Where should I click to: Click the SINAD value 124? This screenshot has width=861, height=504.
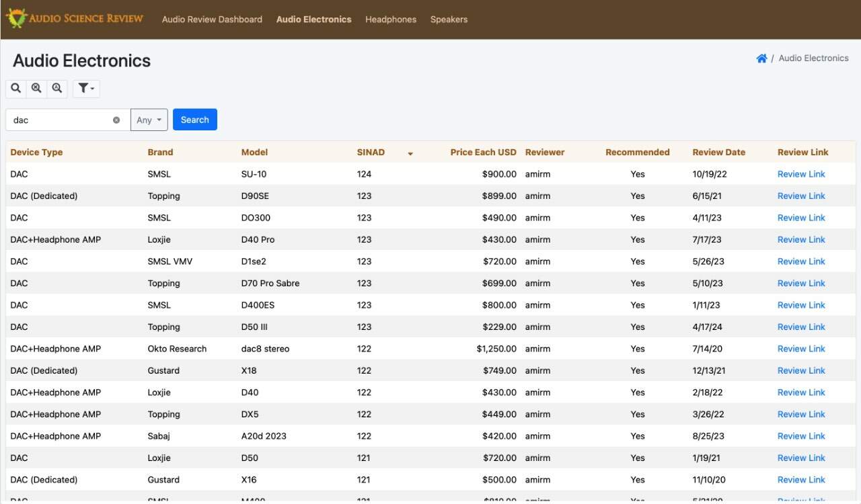(x=364, y=174)
